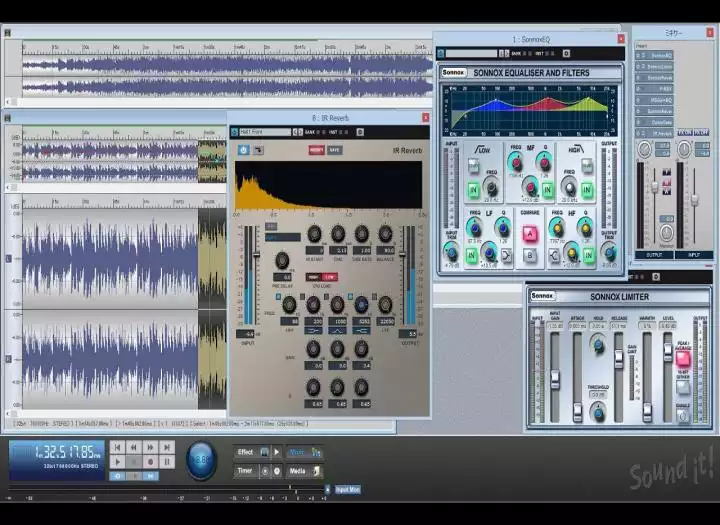Open the IR Reverb impulse selection dropdown

click(283, 237)
